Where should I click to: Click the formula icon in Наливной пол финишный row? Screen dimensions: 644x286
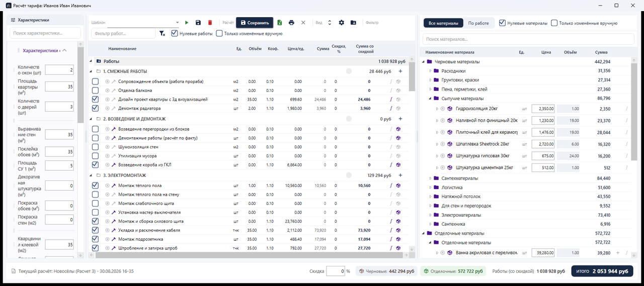(627, 121)
